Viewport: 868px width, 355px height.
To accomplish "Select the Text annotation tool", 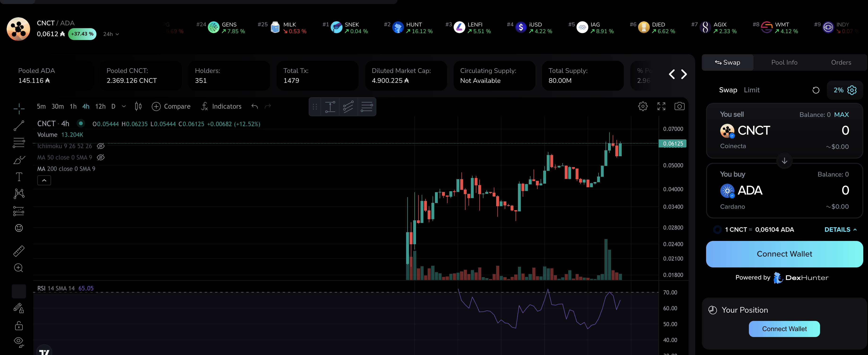I will tap(19, 177).
